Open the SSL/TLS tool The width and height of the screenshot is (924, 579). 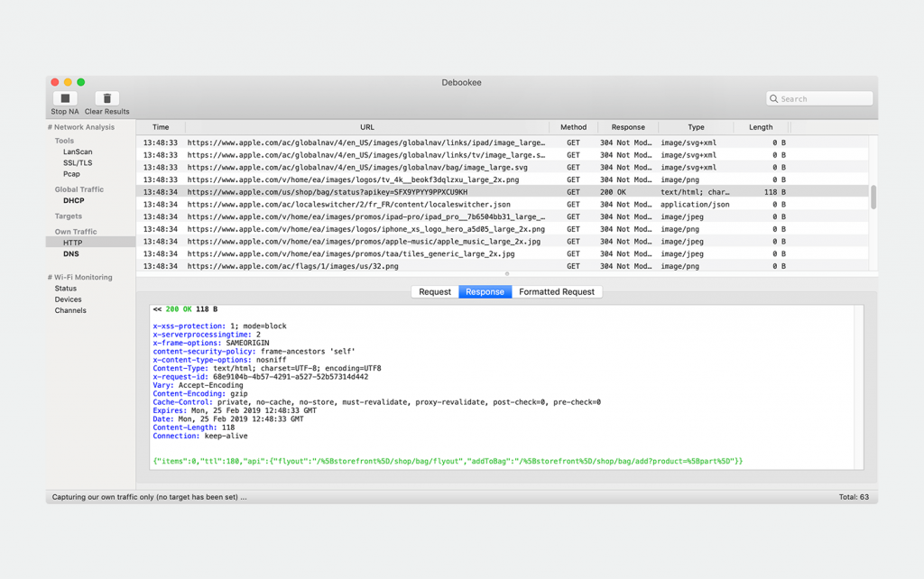click(78, 163)
